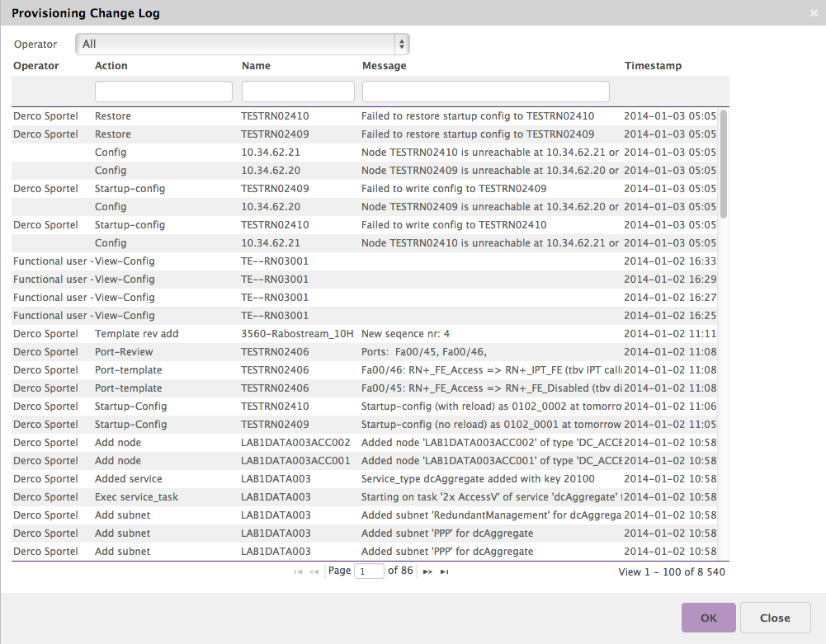Select the Template rev add log row
826x644 pixels.
pyautogui.click(x=363, y=334)
